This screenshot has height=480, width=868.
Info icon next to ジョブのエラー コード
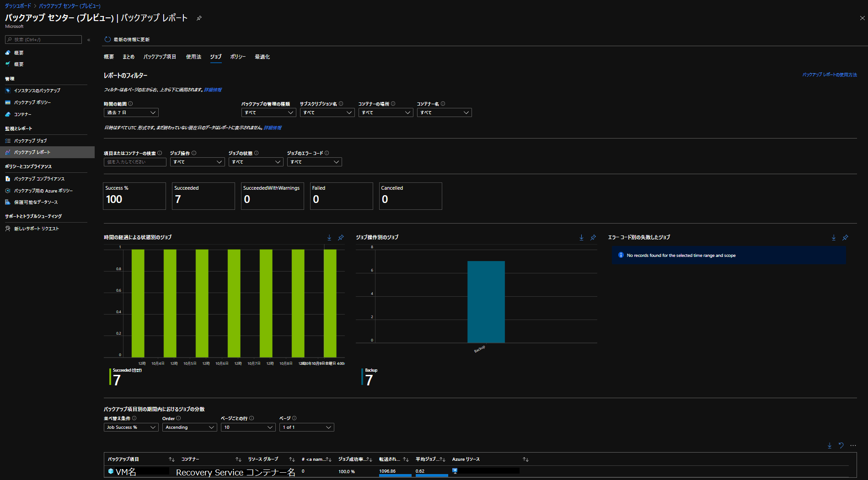tap(327, 153)
